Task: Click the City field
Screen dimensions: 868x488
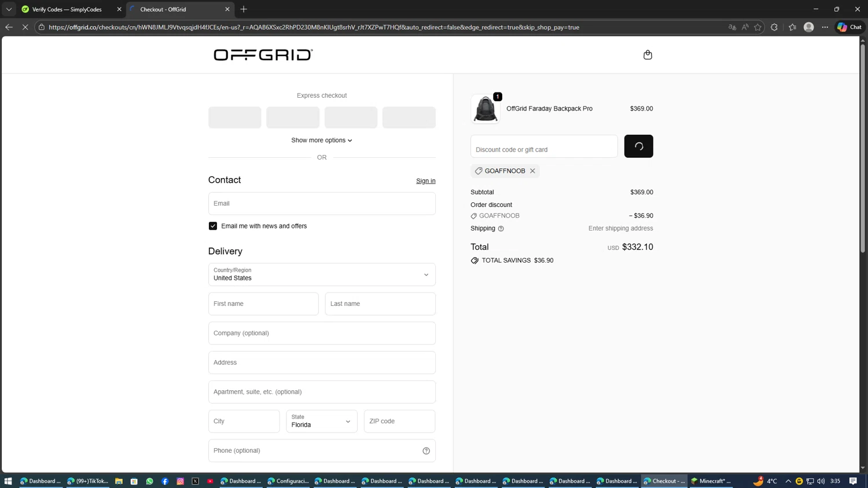Action: tap(244, 422)
